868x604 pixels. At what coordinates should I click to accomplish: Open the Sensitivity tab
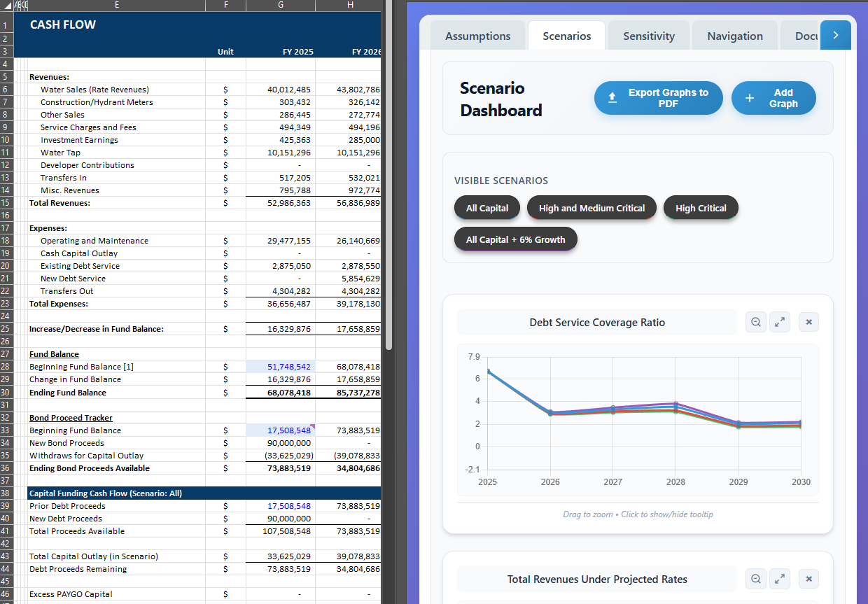648,35
